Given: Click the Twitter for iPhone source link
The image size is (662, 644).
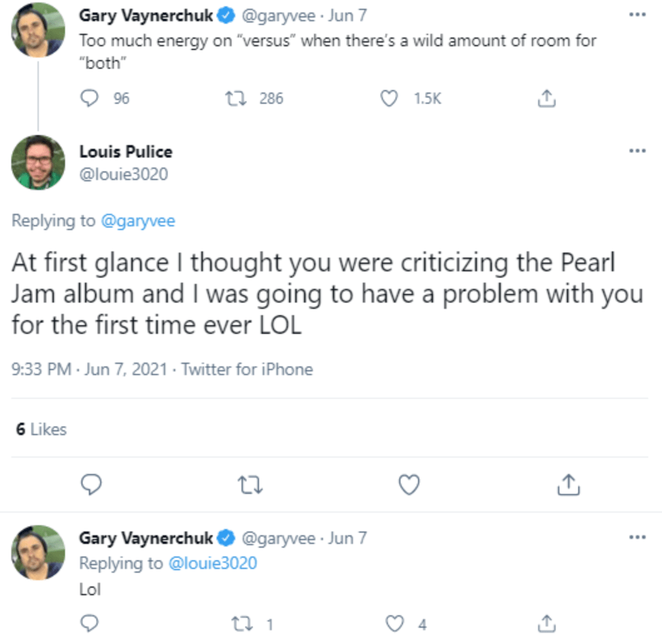Looking at the screenshot, I should click(x=247, y=369).
